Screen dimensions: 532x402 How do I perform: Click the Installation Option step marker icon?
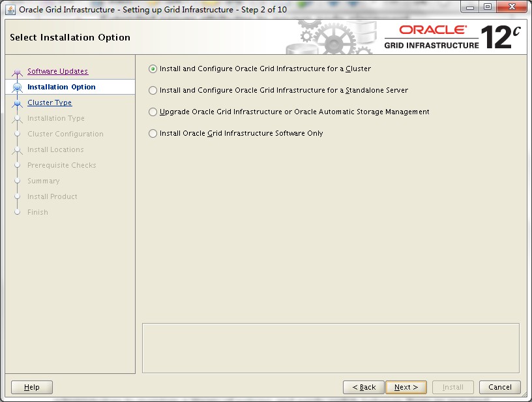tap(18, 87)
